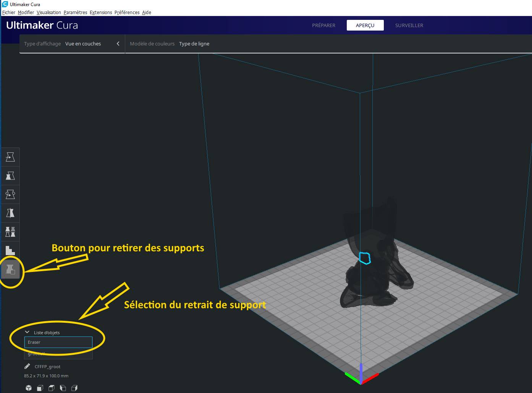Image resolution: width=532 pixels, height=393 pixels.
Task: Select the Scale tool
Action: click(x=10, y=176)
